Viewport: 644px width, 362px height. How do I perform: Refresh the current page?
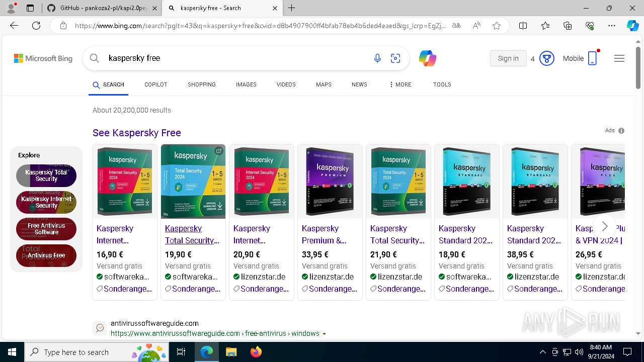(x=36, y=26)
